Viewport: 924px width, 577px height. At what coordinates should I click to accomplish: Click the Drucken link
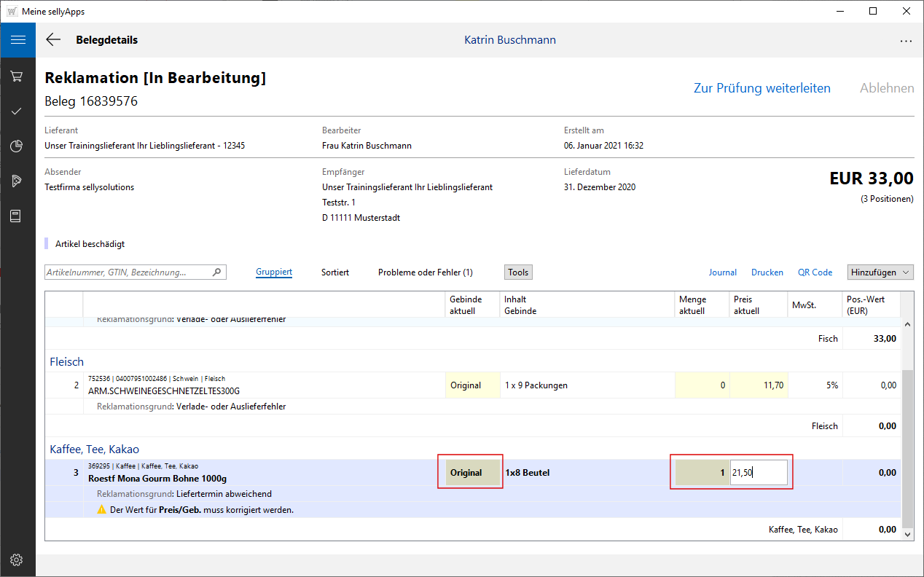pyautogui.click(x=767, y=272)
